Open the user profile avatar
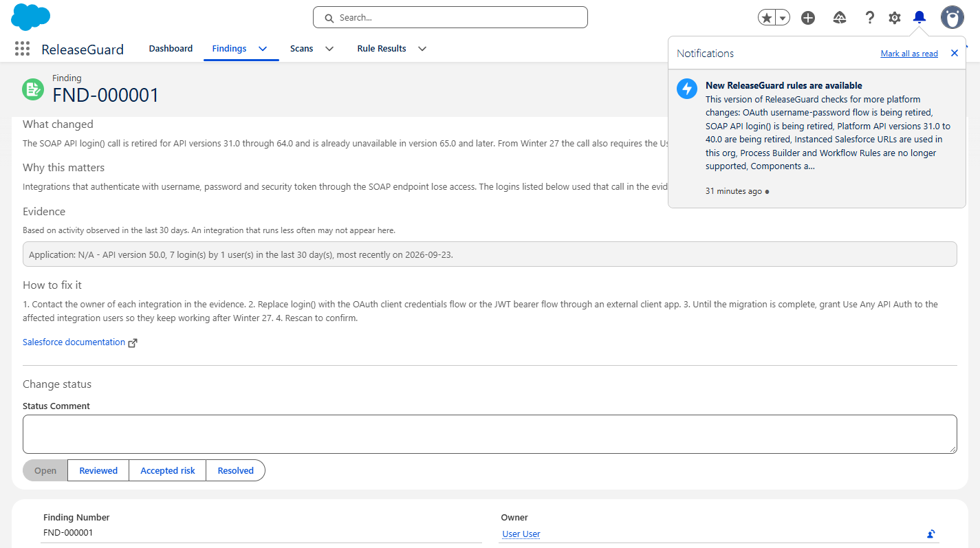 (952, 17)
